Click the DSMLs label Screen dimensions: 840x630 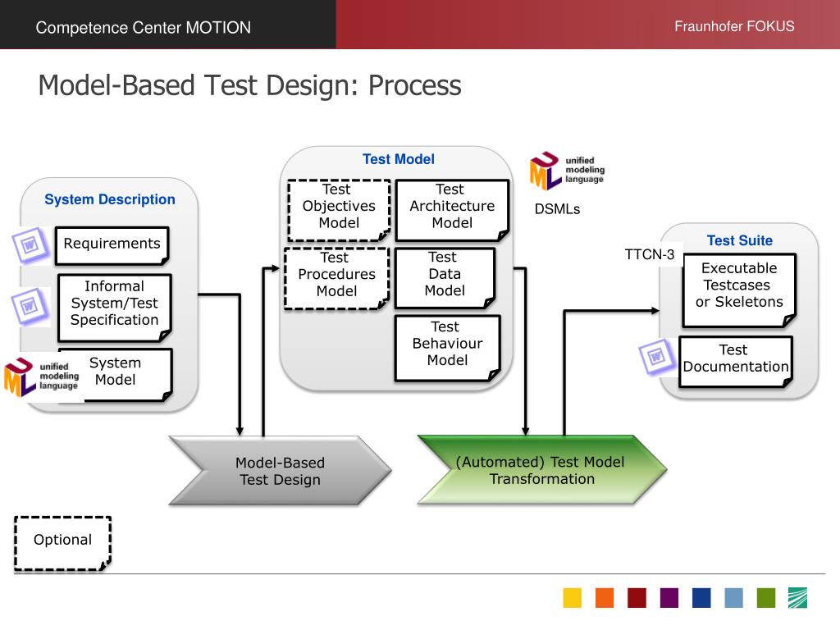point(557,209)
